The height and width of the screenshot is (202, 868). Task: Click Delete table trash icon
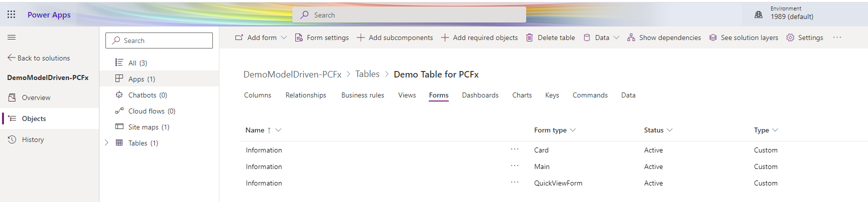click(529, 37)
